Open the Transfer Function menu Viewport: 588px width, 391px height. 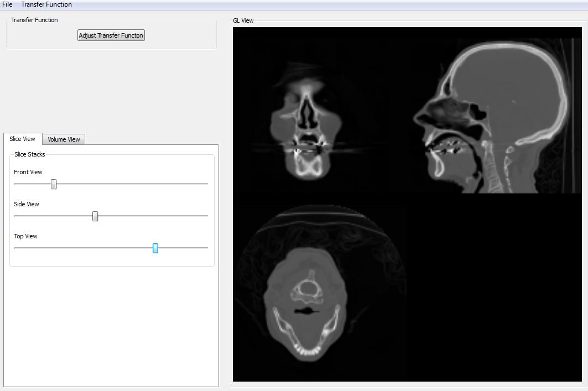(46, 4)
